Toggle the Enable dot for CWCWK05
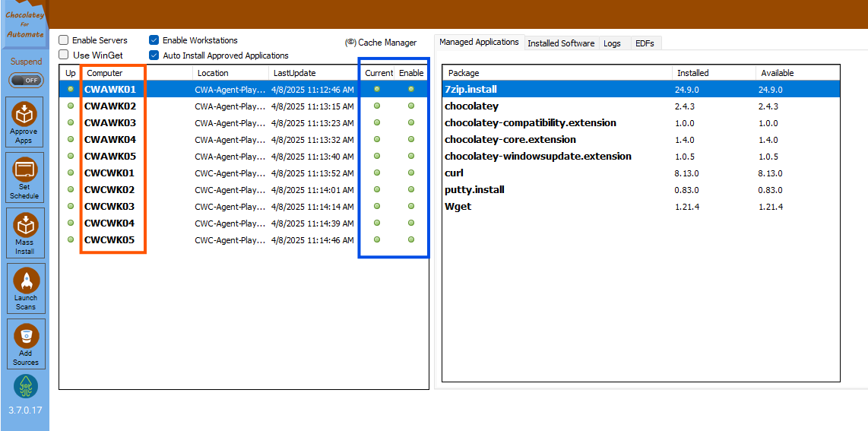 coord(410,239)
